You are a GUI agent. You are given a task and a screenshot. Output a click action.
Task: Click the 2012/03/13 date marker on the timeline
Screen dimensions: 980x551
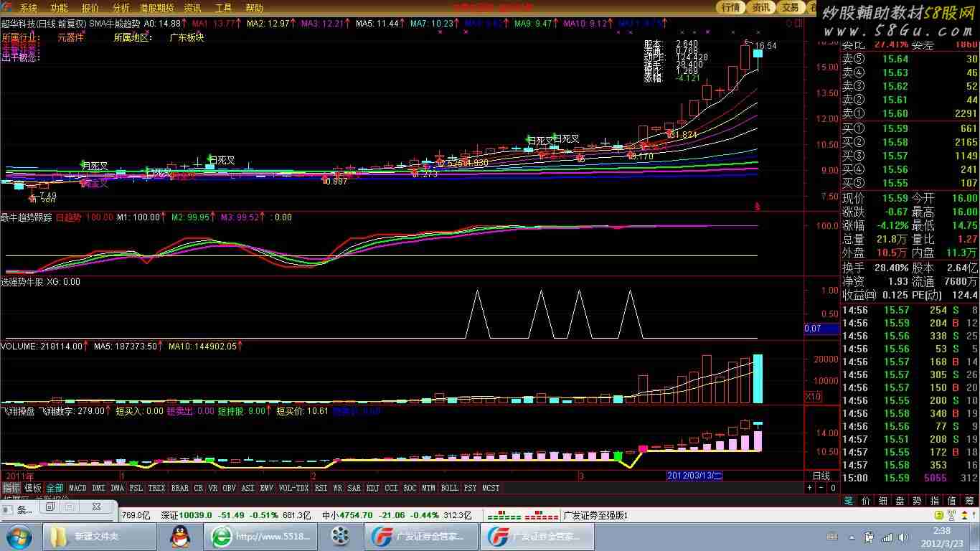694,476
